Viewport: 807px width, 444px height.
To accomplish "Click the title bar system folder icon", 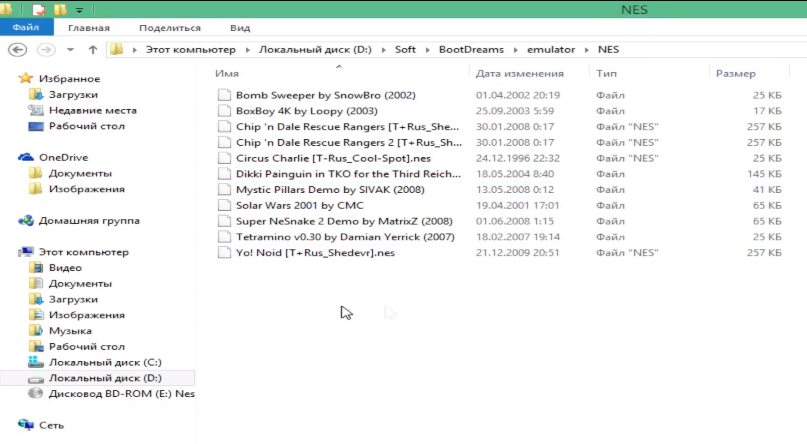I will (7, 9).
